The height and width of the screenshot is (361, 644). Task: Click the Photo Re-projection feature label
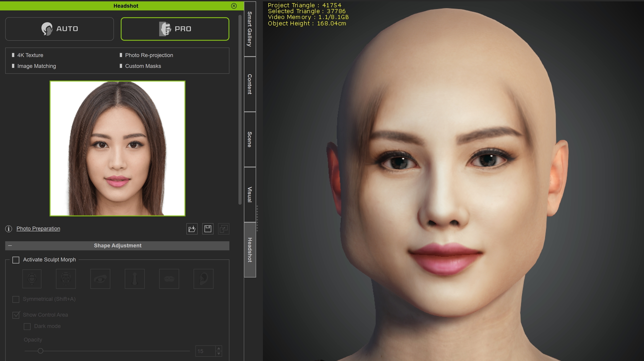tap(149, 55)
